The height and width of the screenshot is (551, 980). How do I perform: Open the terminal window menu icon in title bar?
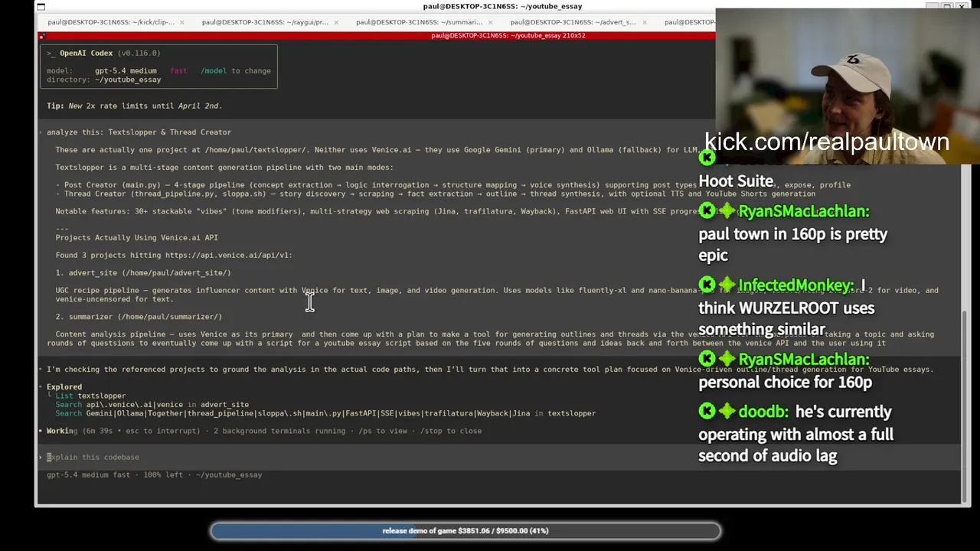(41, 7)
